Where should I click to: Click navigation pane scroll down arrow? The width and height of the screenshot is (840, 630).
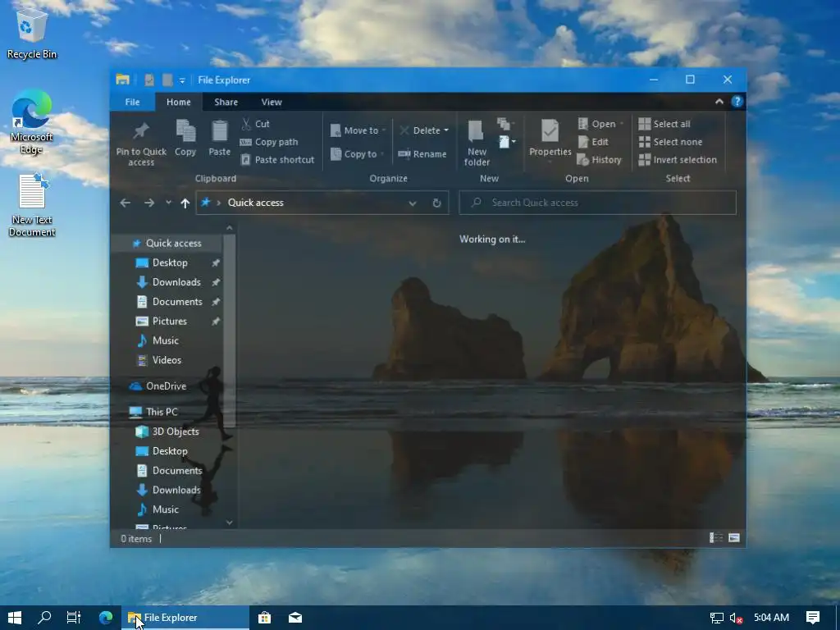pos(230,523)
